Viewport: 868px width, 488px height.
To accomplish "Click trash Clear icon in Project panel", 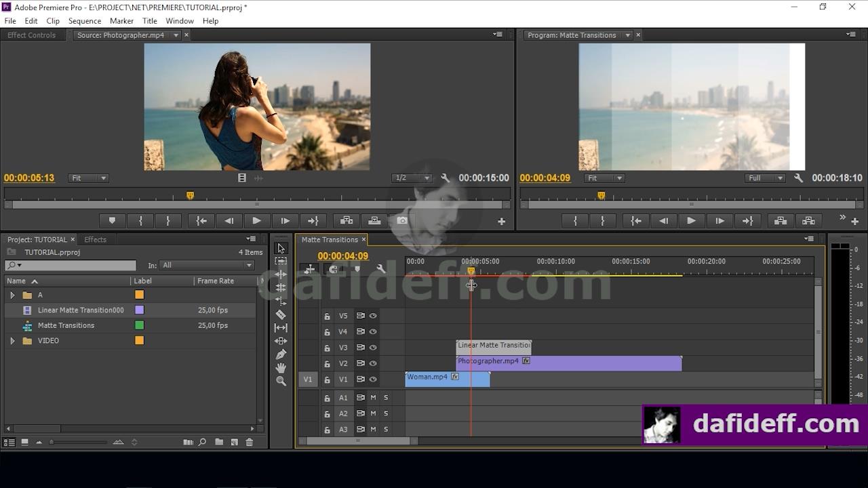I will (x=250, y=442).
